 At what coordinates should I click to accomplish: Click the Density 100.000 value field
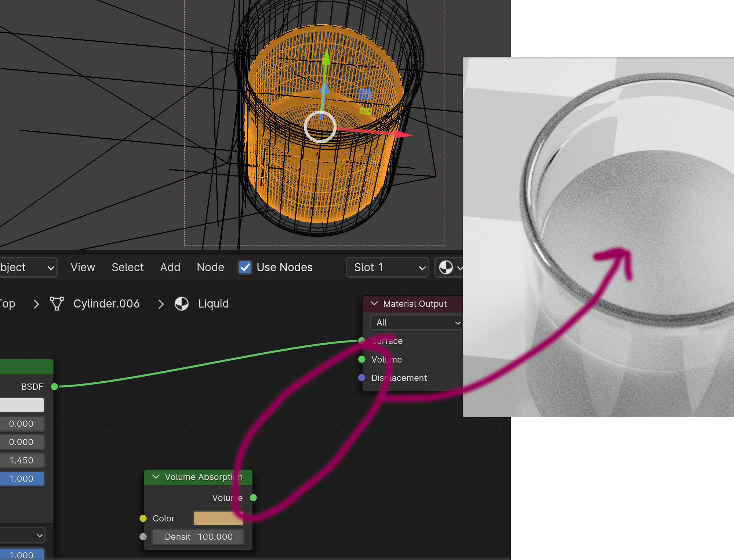point(198,537)
